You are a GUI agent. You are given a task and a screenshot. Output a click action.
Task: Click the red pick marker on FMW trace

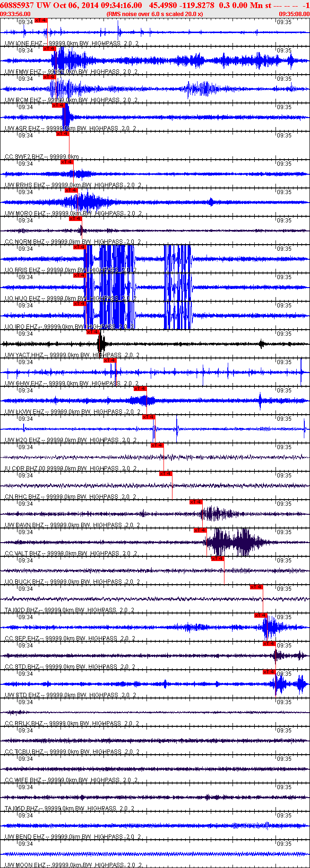[50, 49]
